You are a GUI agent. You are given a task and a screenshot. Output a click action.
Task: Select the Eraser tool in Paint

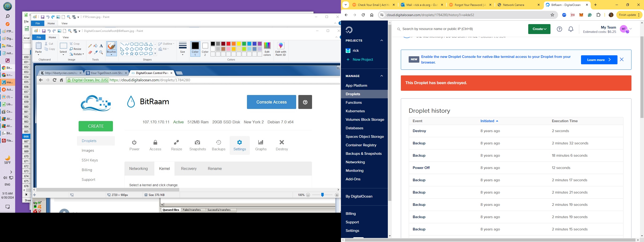click(x=90, y=52)
